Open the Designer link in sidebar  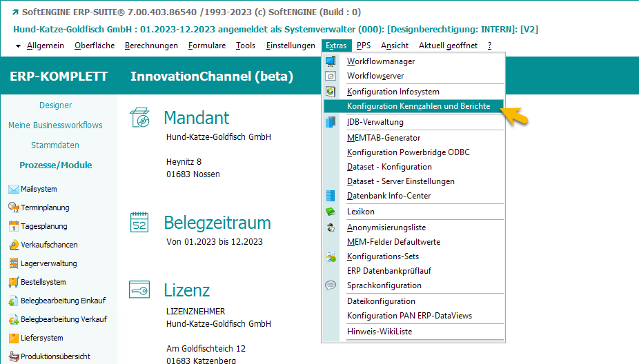55,105
